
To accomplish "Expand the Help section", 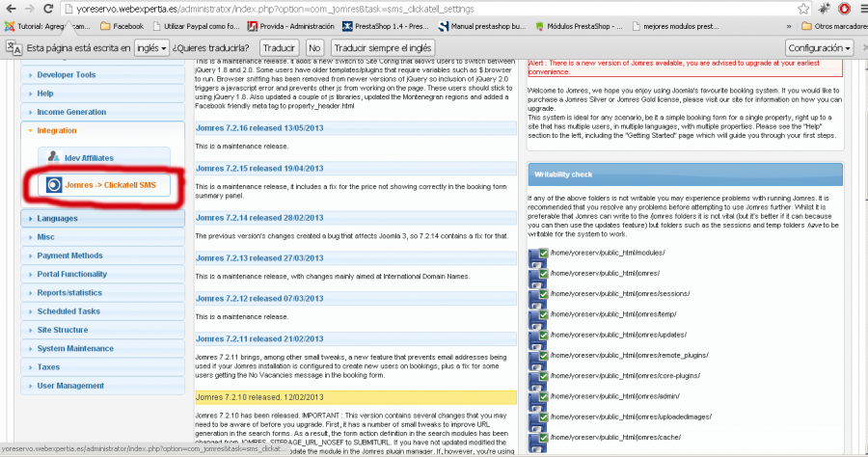I will [x=102, y=94].
